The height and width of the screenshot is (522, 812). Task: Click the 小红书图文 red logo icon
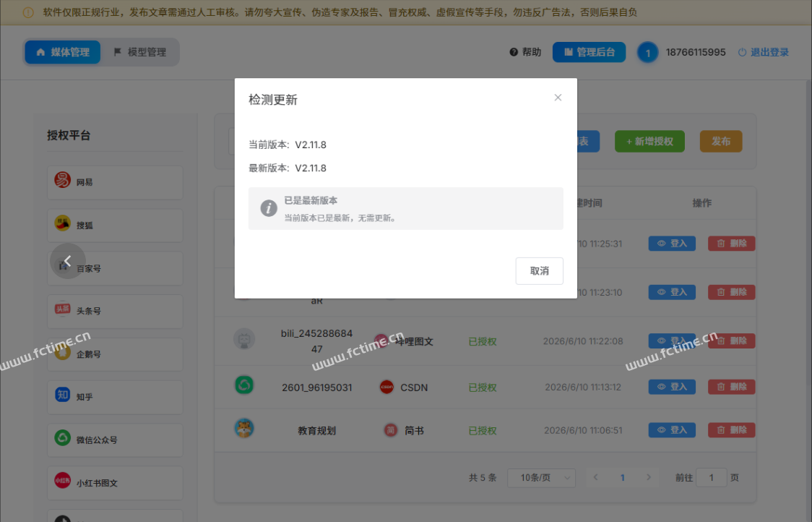tap(63, 481)
